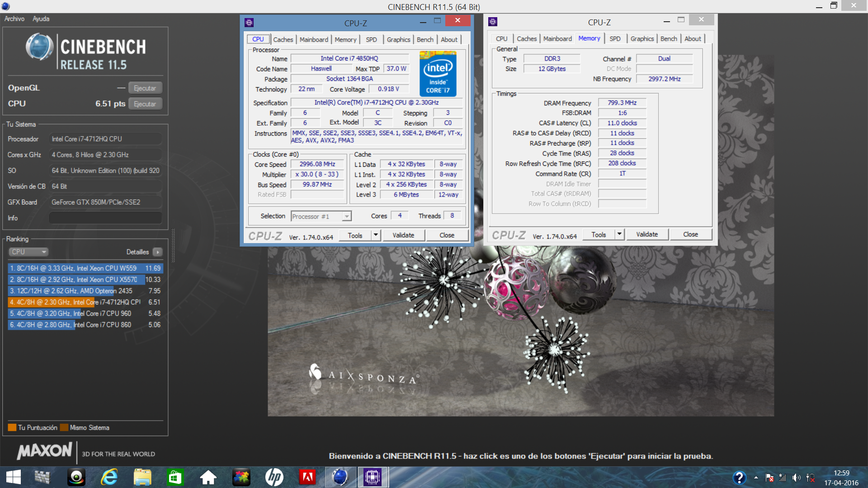Open the webcam app in taskbar
Screen dimensions: 868x488
(x=76, y=477)
